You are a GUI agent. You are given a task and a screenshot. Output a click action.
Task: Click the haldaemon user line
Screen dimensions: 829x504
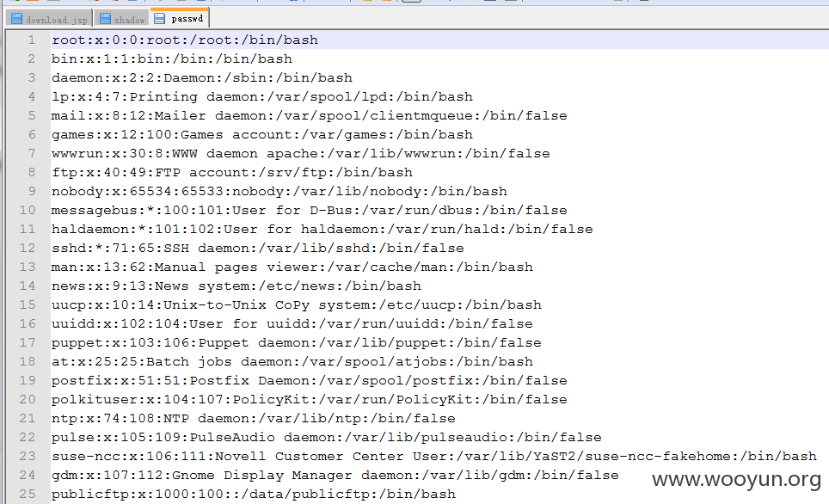click(x=322, y=230)
